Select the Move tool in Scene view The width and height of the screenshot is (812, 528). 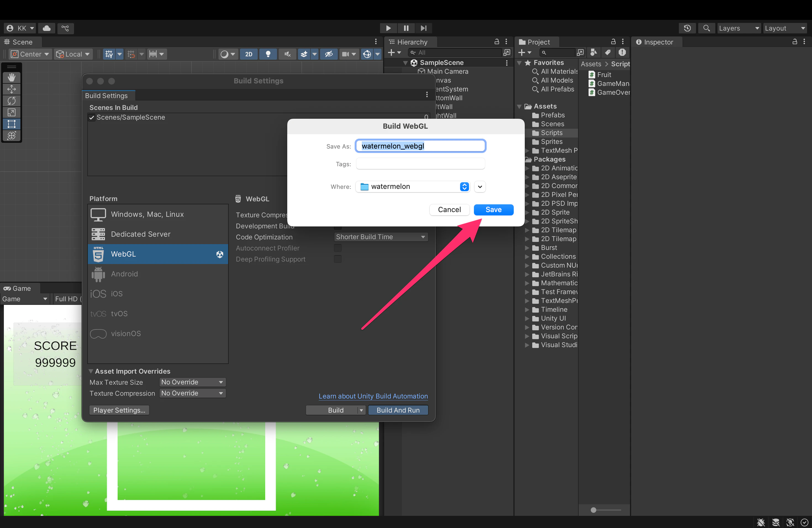click(12, 89)
